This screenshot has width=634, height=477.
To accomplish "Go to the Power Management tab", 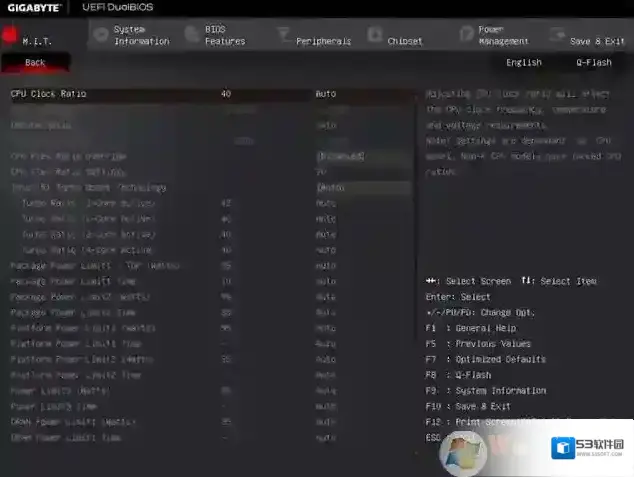I will click(x=503, y=36).
